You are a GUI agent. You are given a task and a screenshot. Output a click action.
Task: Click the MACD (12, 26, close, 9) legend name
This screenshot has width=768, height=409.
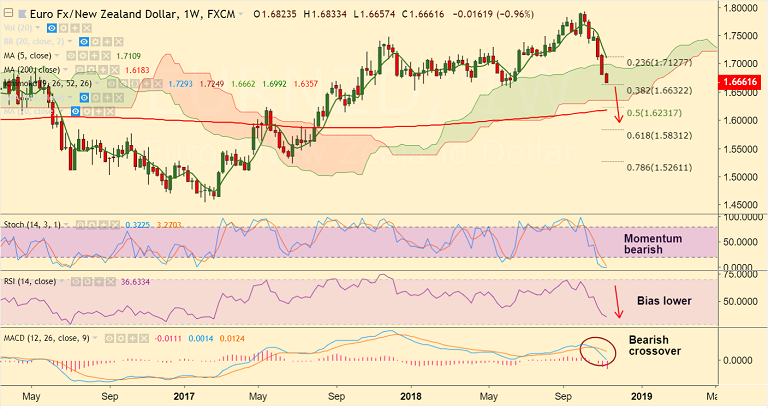pos(47,338)
